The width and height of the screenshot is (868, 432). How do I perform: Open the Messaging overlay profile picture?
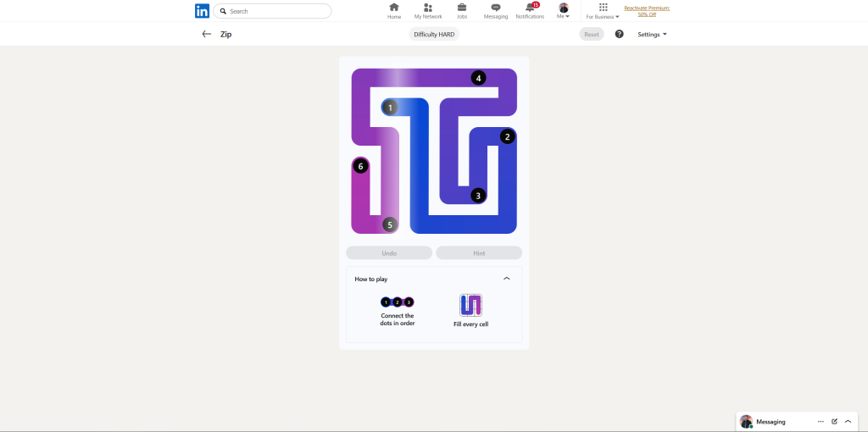[746, 422]
